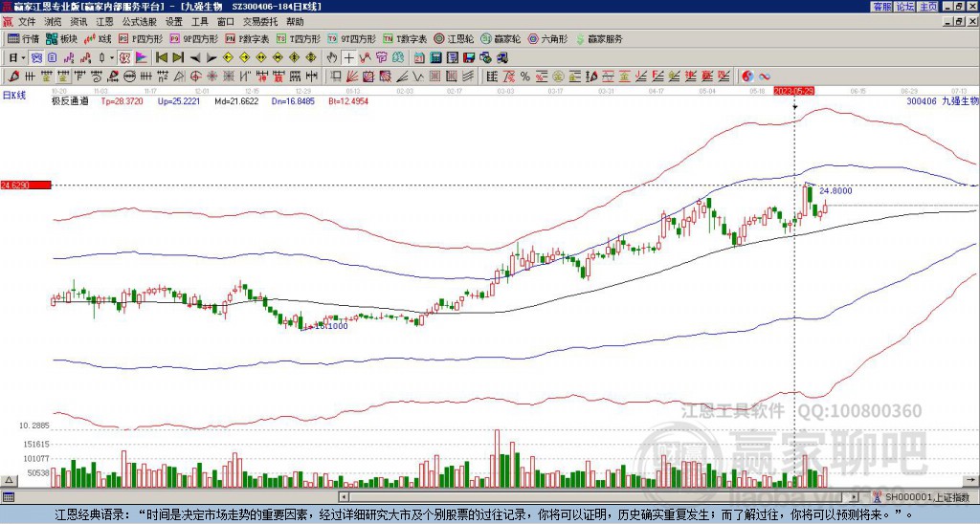Open the P四方形 tool
Screen dimensions: 980x524
[140, 38]
